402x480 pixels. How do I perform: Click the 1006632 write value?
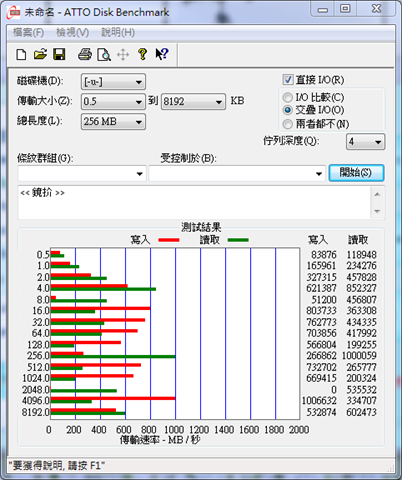point(319,401)
